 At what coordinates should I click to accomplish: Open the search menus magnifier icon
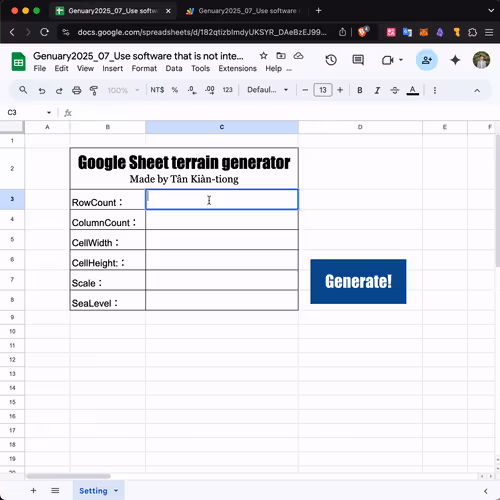click(x=23, y=90)
